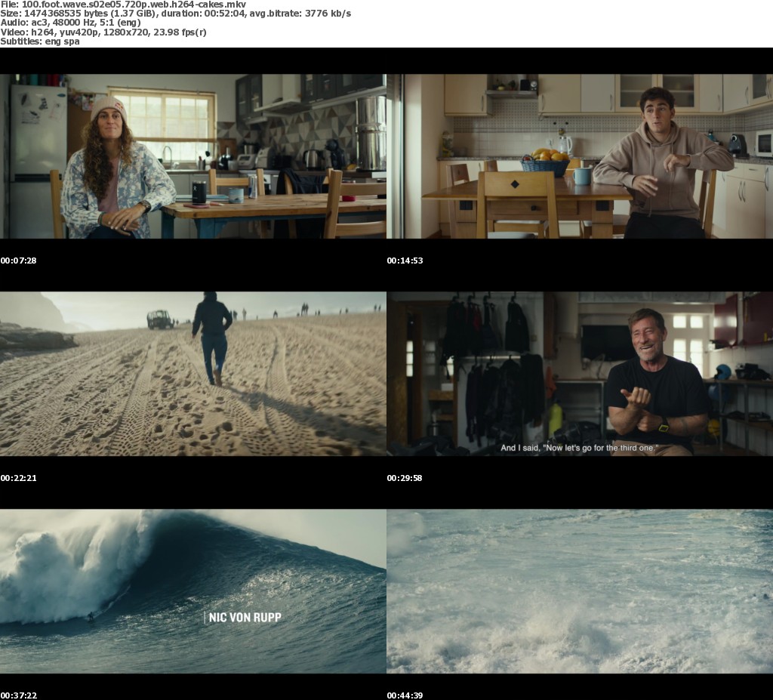Select the thumbnail at 00:14:53
Screen dimensions: 773x700
[x=580, y=156]
